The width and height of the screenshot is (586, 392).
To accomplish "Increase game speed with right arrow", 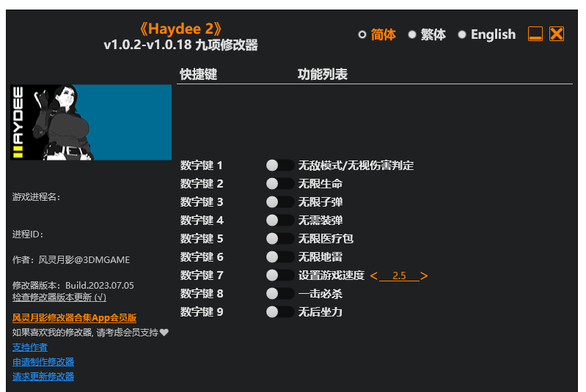I will coord(424,276).
